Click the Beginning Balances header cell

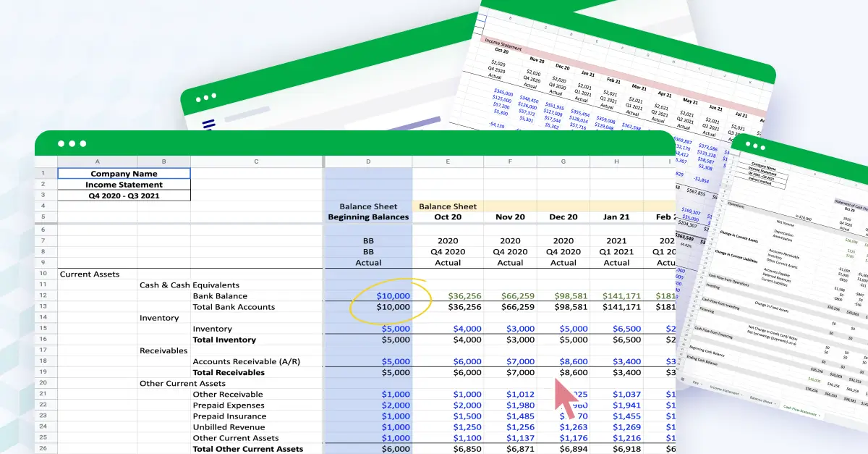pos(368,217)
